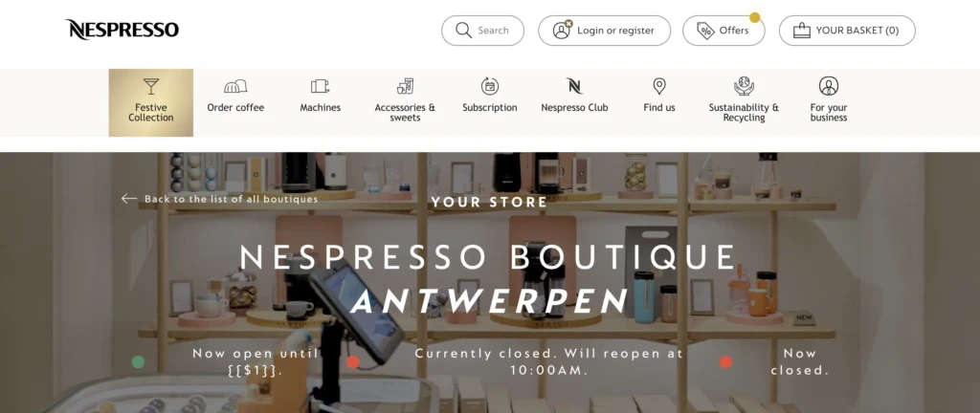Go back to the list of all boutiques

[220, 199]
